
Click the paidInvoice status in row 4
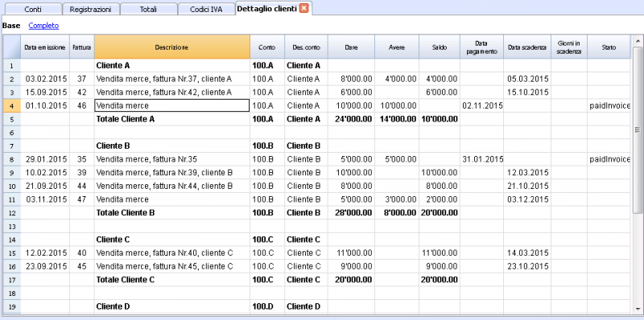point(609,106)
